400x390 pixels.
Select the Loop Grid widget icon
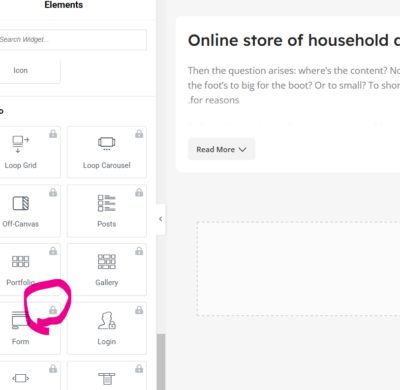[x=21, y=144]
